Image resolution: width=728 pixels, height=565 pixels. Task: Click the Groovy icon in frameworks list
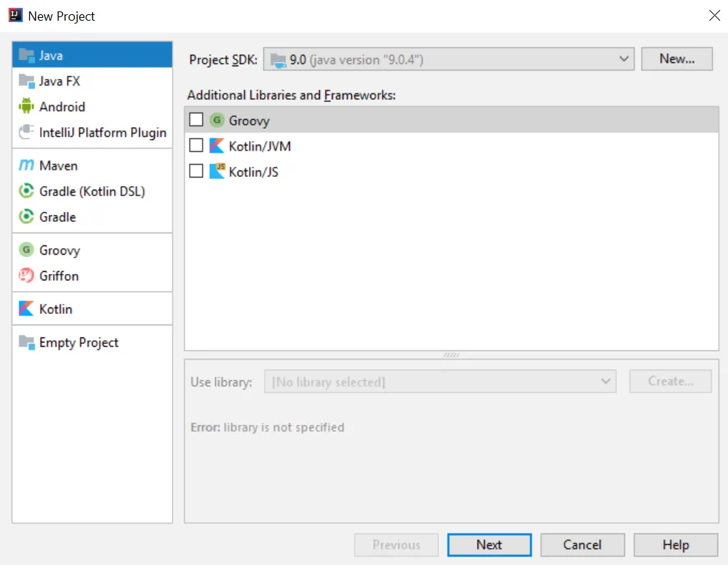[x=217, y=120]
